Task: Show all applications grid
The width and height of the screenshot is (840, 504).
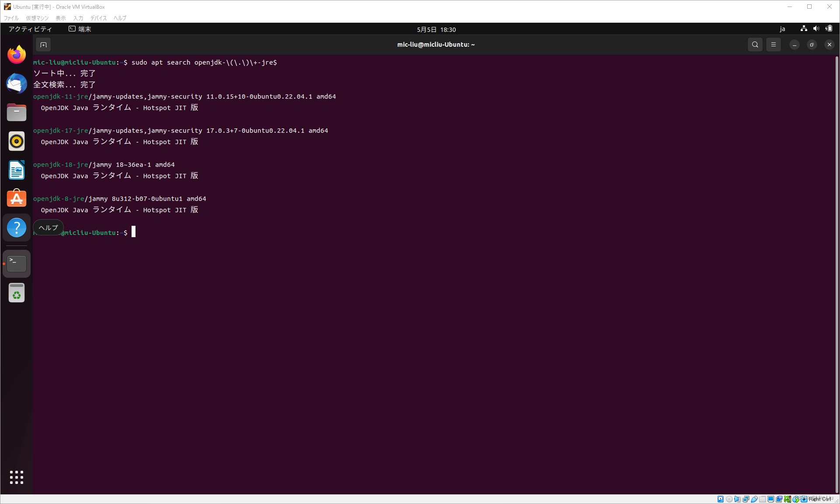Action: (17, 477)
